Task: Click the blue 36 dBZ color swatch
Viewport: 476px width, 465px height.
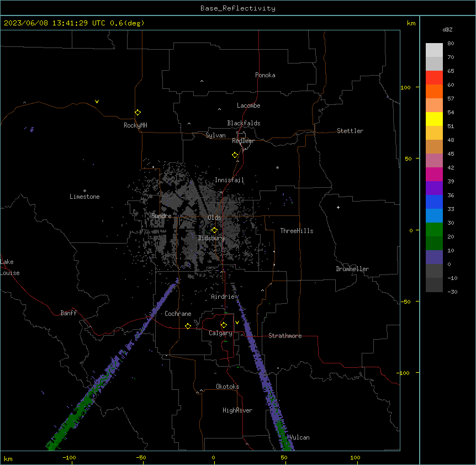Action: pyautogui.click(x=434, y=202)
